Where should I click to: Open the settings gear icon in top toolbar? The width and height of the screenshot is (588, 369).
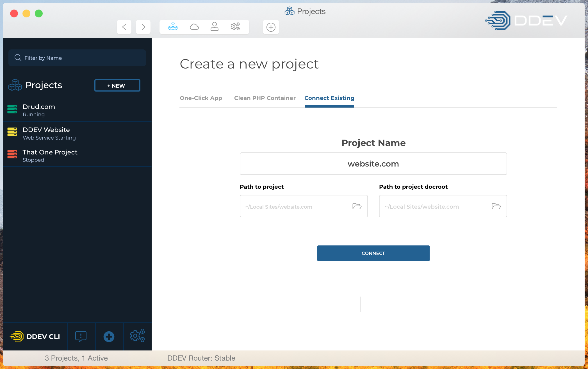tap(235, 27)
